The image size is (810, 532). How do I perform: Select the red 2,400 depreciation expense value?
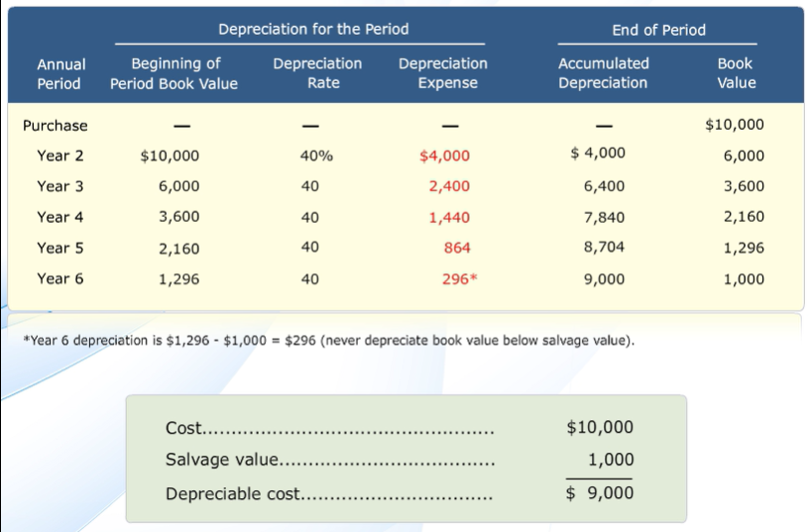click(x=449, y=186)
